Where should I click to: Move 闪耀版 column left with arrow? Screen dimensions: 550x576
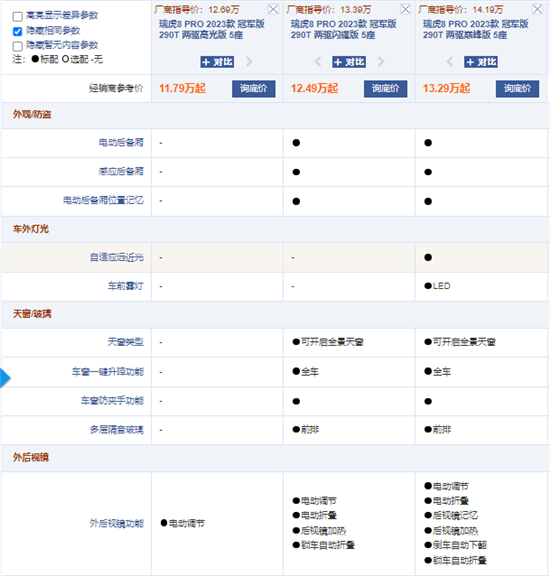click(318, 61)
